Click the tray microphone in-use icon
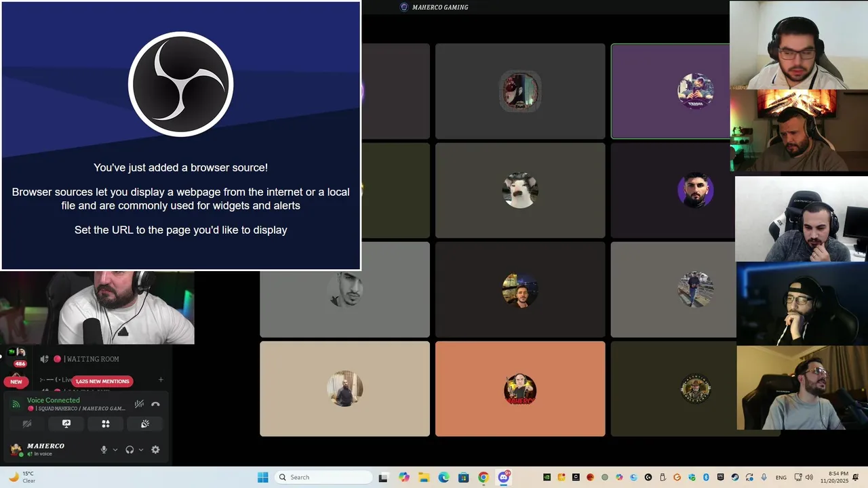The height and width of the screenshot is (488, 868). [764, 477]
